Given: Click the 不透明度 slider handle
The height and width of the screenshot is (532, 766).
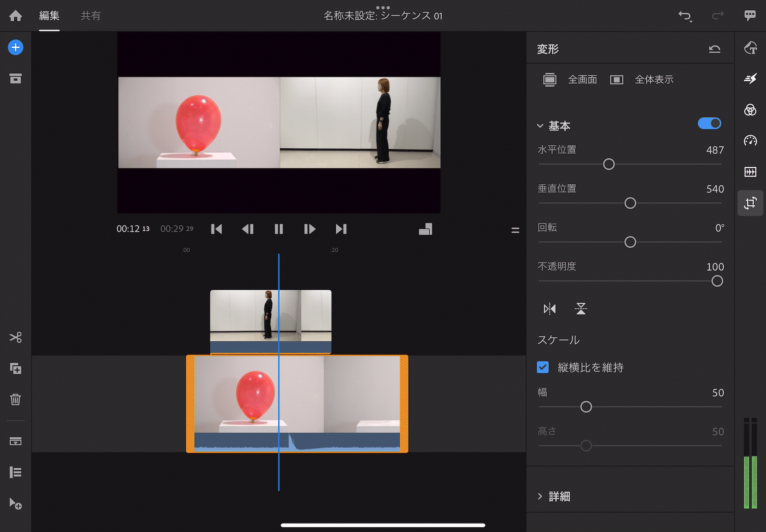Looking at the screenshot, I should pos(717,281).
